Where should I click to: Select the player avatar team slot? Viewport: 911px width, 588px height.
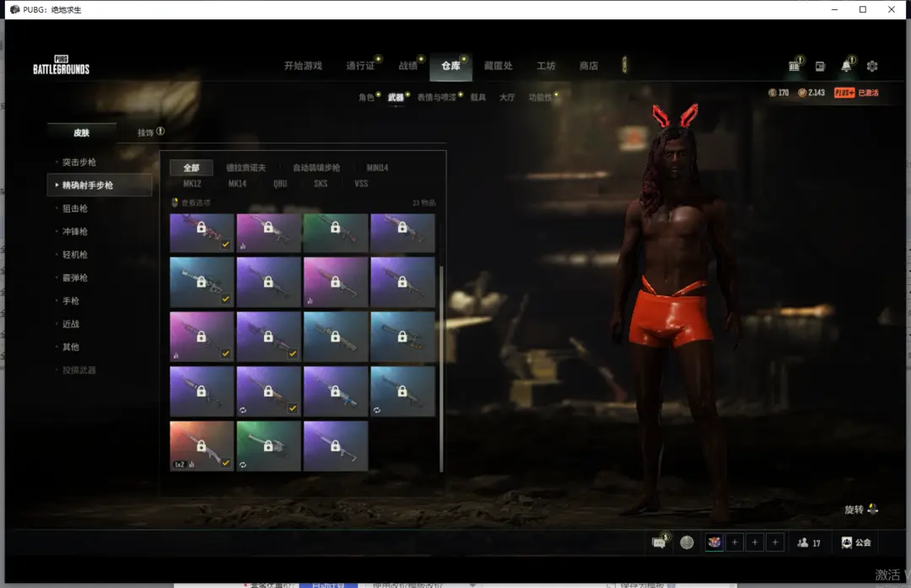point(714,542)
